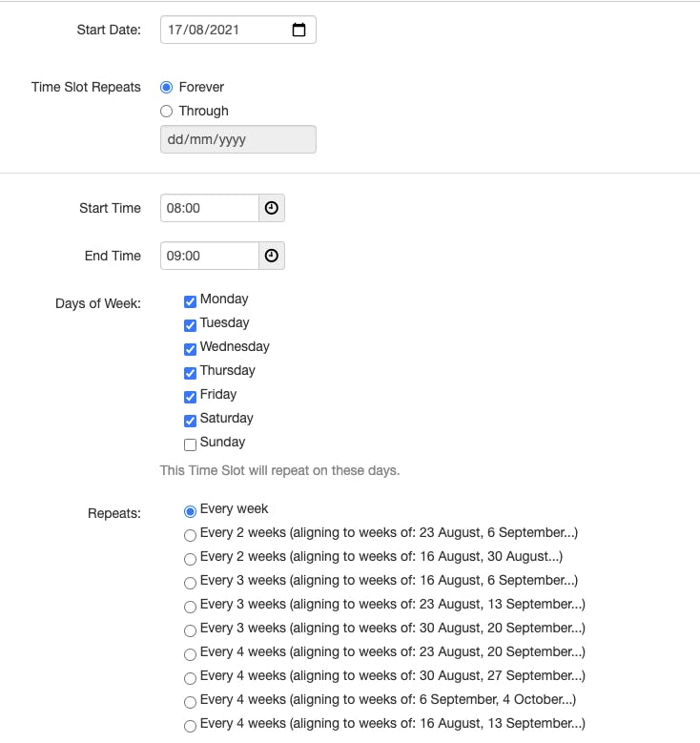The width and height of the screenshot is (700, 743).
Task: Select the Forever repeat option
Action: tap(166, 87)
